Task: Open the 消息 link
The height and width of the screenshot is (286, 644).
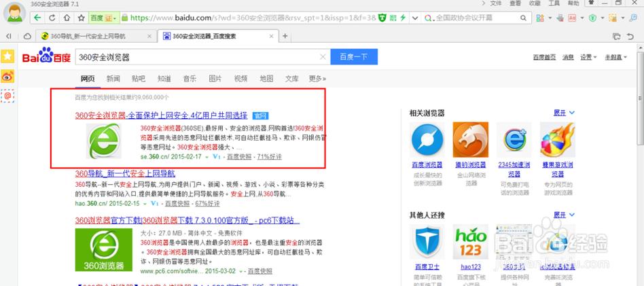Action: click(568, 57)
